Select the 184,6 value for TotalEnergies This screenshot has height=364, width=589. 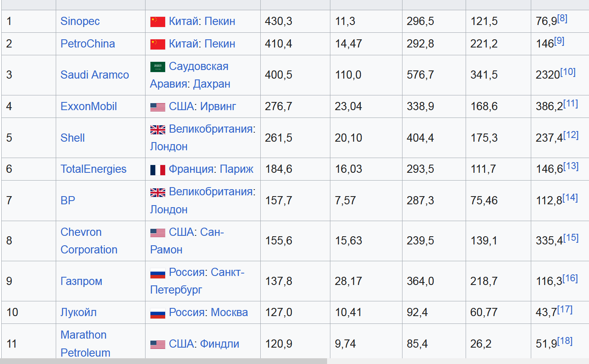click(279, 169)
